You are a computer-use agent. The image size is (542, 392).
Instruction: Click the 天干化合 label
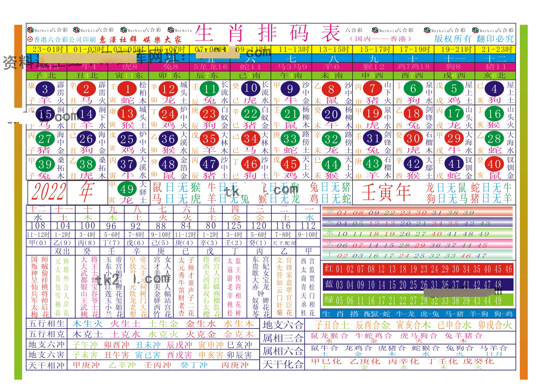tap(283, 364)
